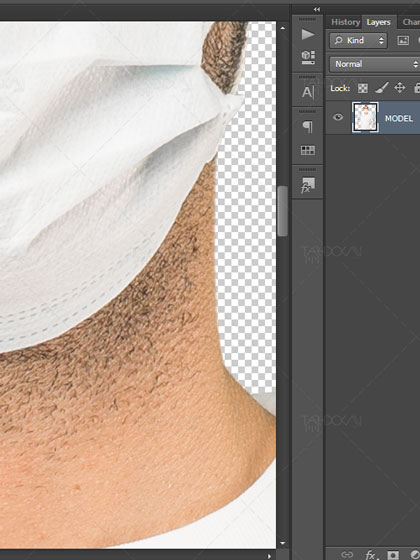Switch to the History tab
420x560 pixels.
pos(345,22)
